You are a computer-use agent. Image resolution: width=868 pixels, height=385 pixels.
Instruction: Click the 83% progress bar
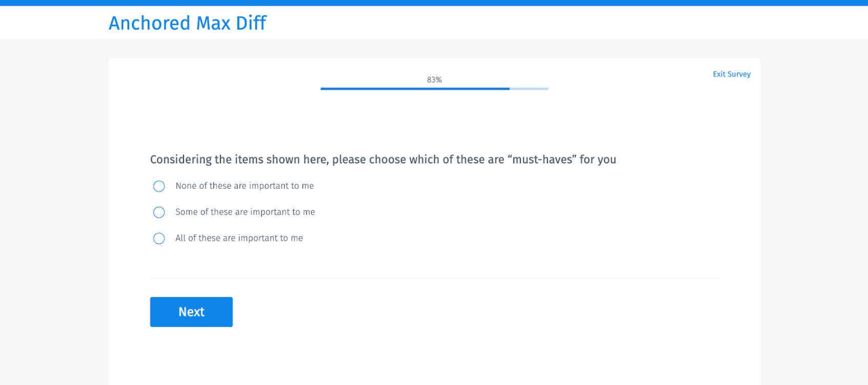click(x=434, y=88)
